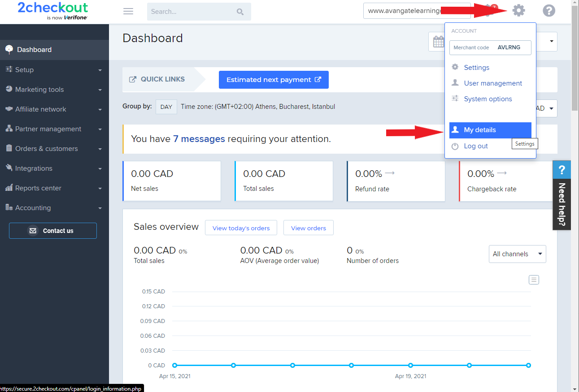Expand the Integrations menu arrow
Screen dimensions: 579x392
(x=100, y=169)
